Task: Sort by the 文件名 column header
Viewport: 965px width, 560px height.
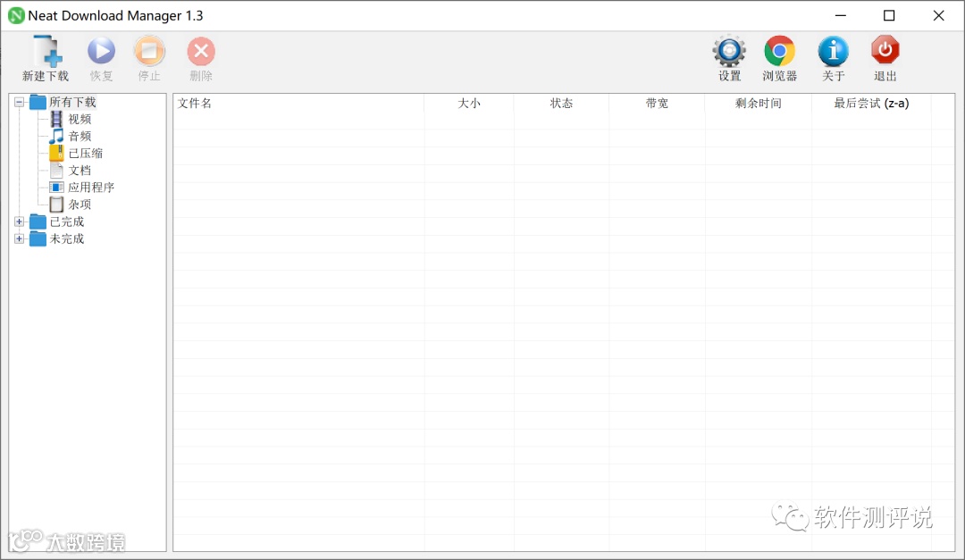Action: 298,104
